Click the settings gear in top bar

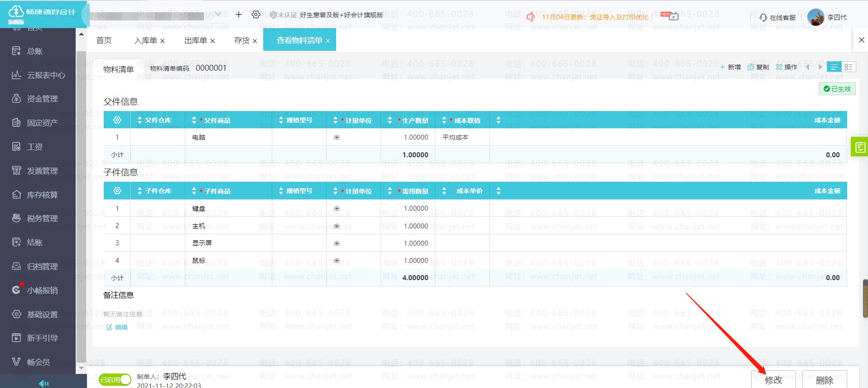pyautogui.click(x=256, y=15)
